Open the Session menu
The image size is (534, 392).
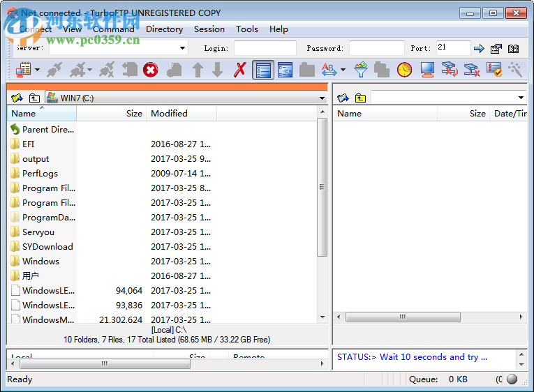coord(209,29)
